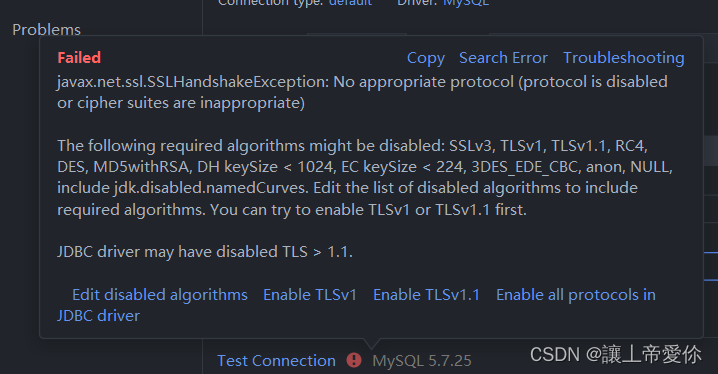
Task: Click the popup's pointer arrow tip
Action: pos(372,346)
